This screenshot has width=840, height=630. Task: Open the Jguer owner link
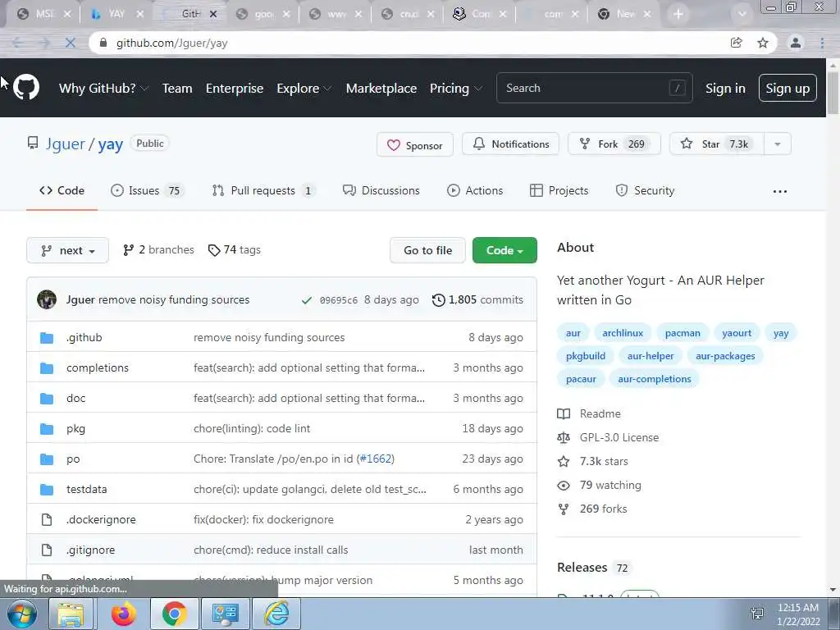tap(66, 144)
